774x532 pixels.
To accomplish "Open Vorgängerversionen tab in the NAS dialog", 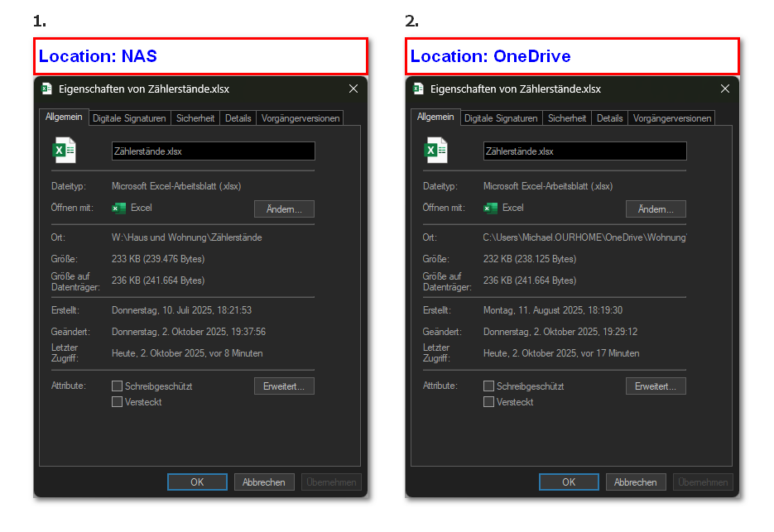I will [300, 118].
